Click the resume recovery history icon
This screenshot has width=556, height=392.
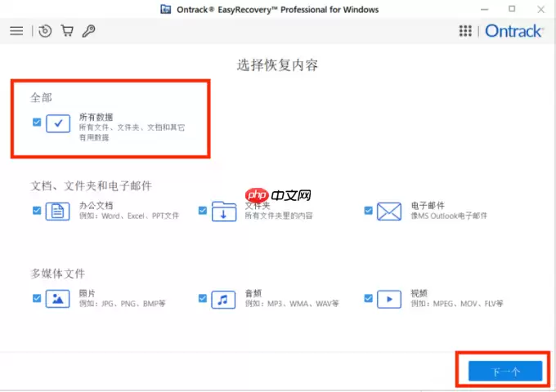click(x=45, y=31)
